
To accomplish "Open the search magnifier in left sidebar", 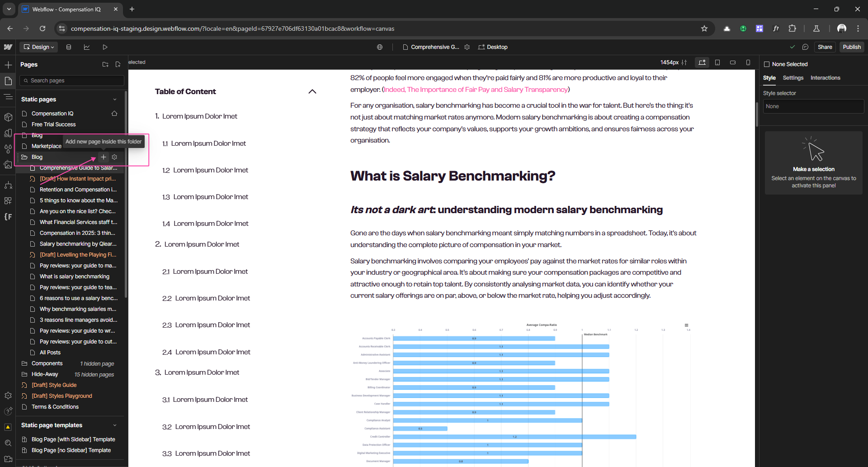I will pyautogui.click(x=8, y=443).
